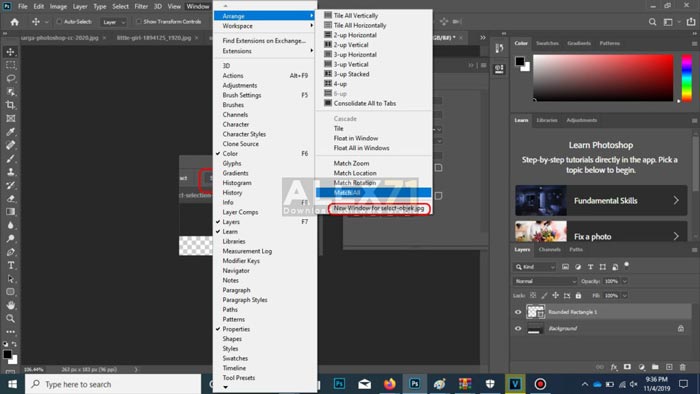Delete layer with the trash icon
The height and width of the screenshot is (394, 700).
[x=682, y=367]
